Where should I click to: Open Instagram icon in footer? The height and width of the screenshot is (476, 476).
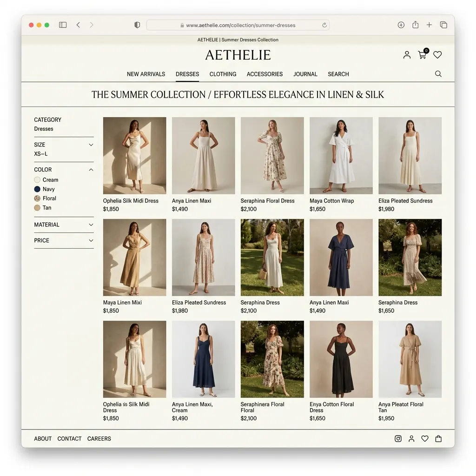398,439
